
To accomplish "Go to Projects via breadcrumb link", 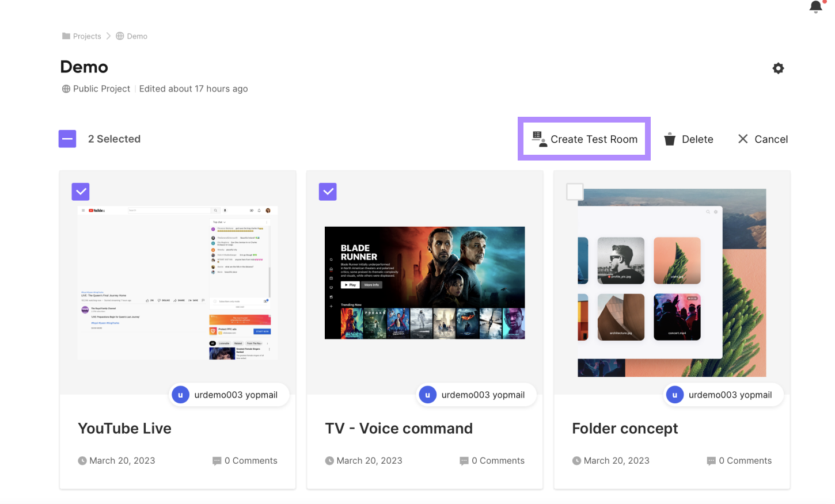I will click(x=87, y=36).
